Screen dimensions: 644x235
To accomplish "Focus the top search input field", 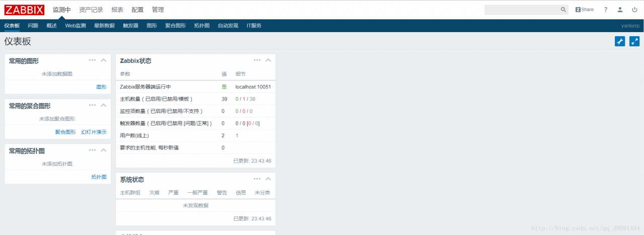I will pos(522,10).
